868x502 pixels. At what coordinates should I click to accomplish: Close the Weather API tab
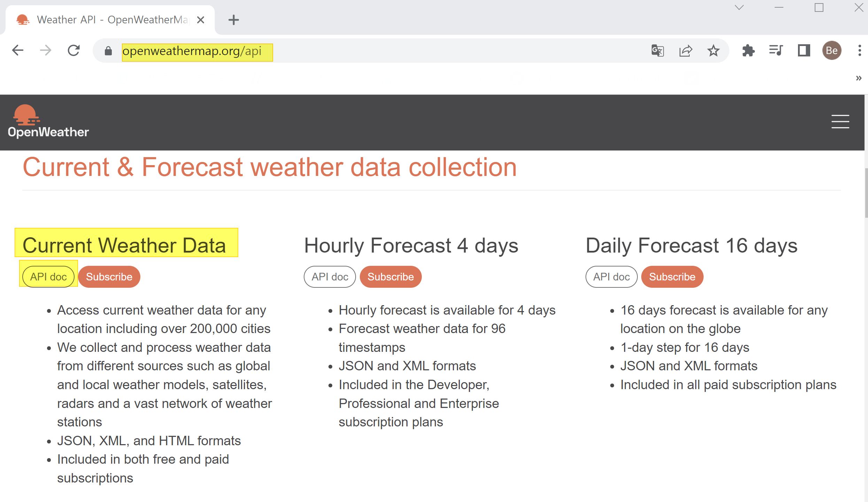(200, 20)
